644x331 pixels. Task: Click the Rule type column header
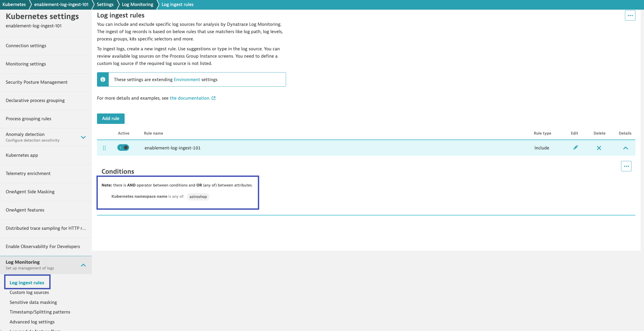[542, 133]
